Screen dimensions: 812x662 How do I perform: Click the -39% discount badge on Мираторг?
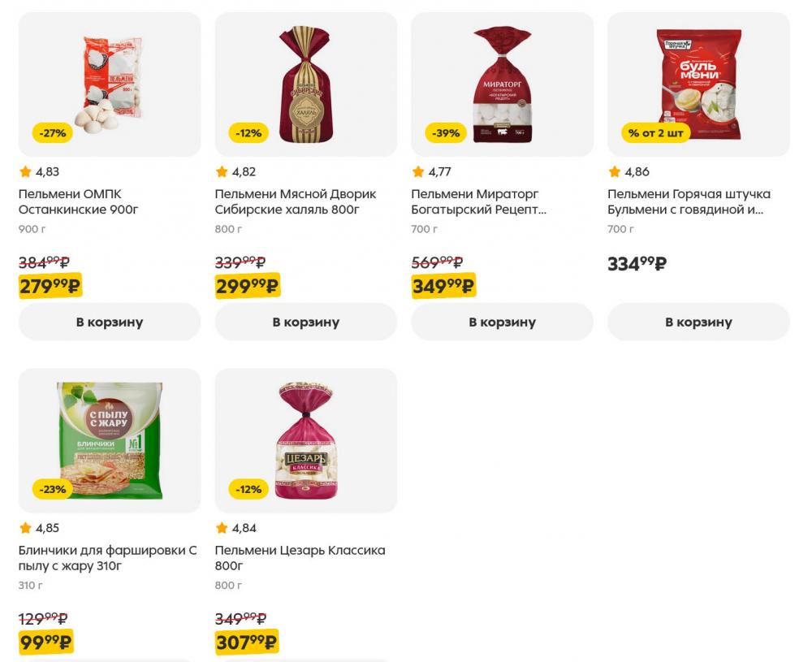(445, 132)
